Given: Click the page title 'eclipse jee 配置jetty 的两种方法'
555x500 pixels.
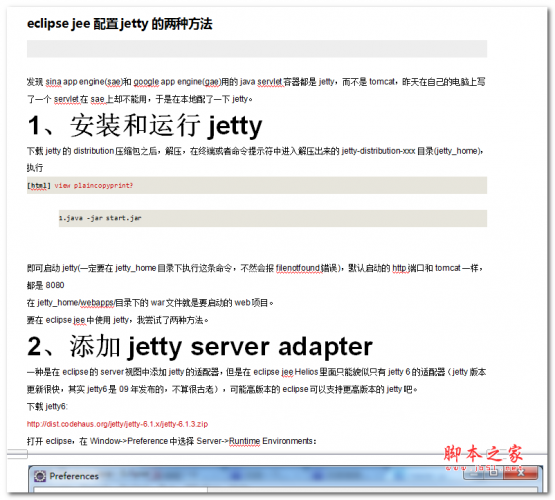Looking at the screenshot, I should (120, 24).
